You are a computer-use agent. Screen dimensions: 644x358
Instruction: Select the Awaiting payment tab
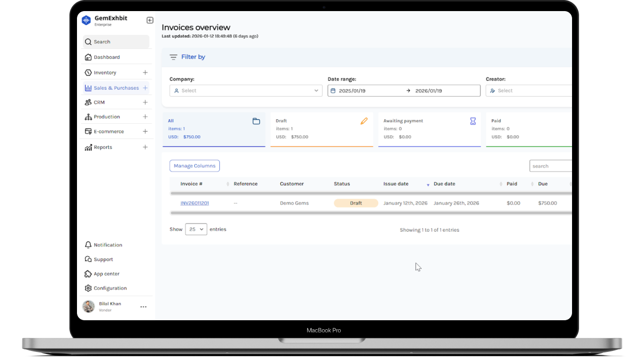click(429, 129)
